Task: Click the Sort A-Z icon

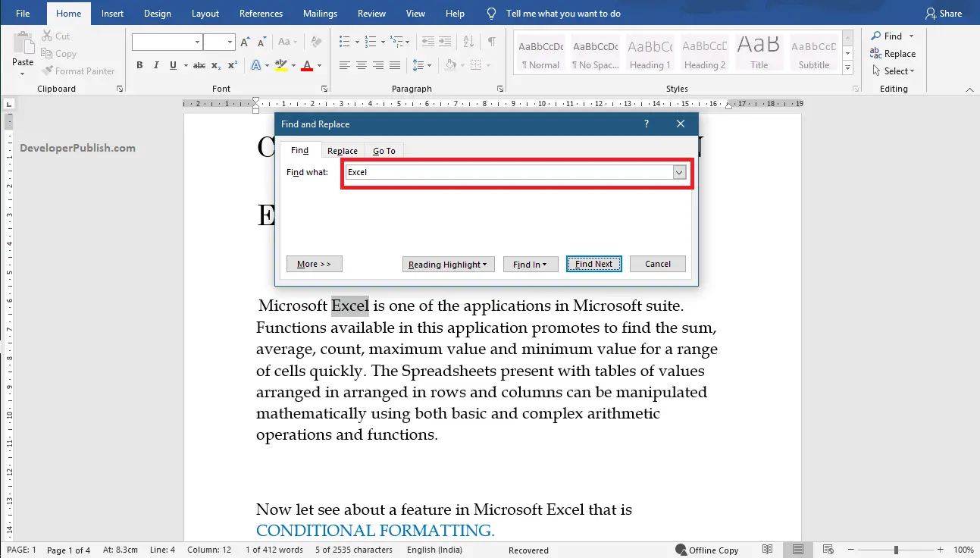Action: pyautogui.click(x=468, y=42)
